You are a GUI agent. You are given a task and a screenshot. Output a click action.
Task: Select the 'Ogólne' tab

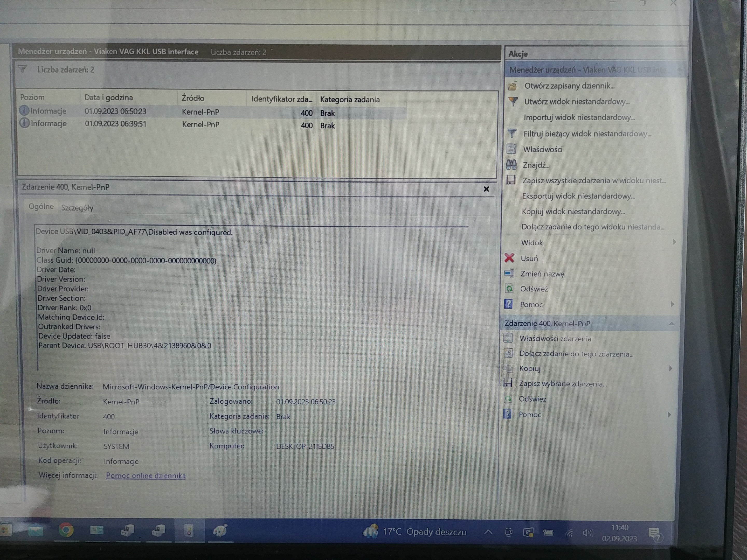tap(41, 207)
